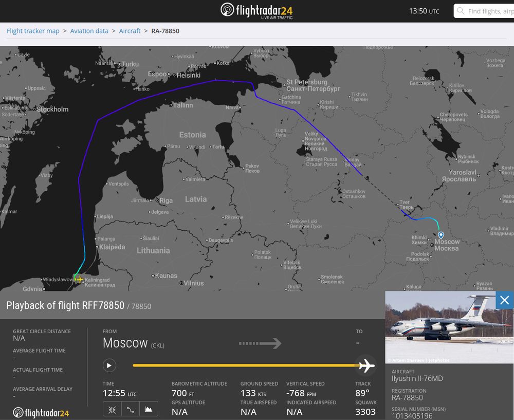Click the RA-78850 registration value
This screenshot has height=420, width=514.
[407, 398]
